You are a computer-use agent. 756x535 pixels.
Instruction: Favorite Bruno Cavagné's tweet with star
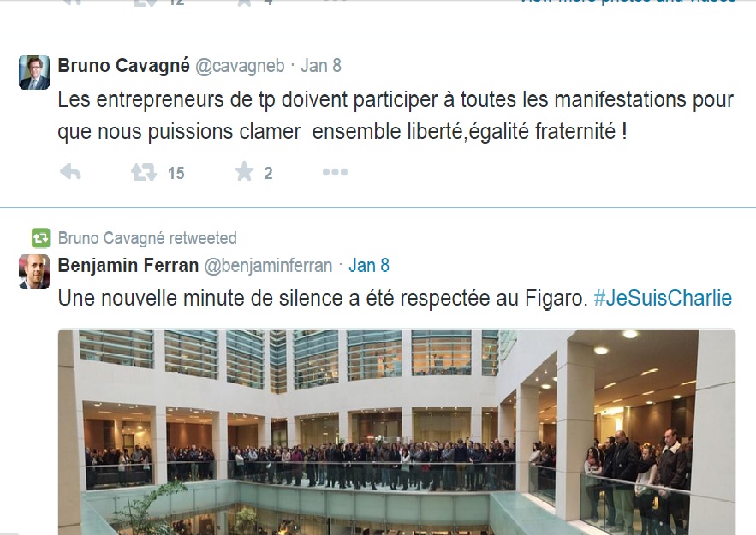(245, 171)
